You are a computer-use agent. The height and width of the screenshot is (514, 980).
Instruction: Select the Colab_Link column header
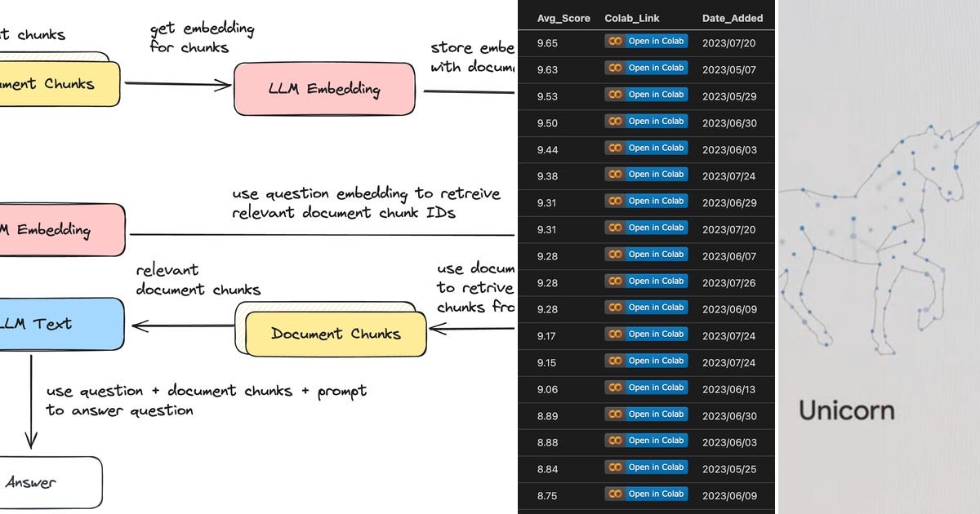(630, 17)
